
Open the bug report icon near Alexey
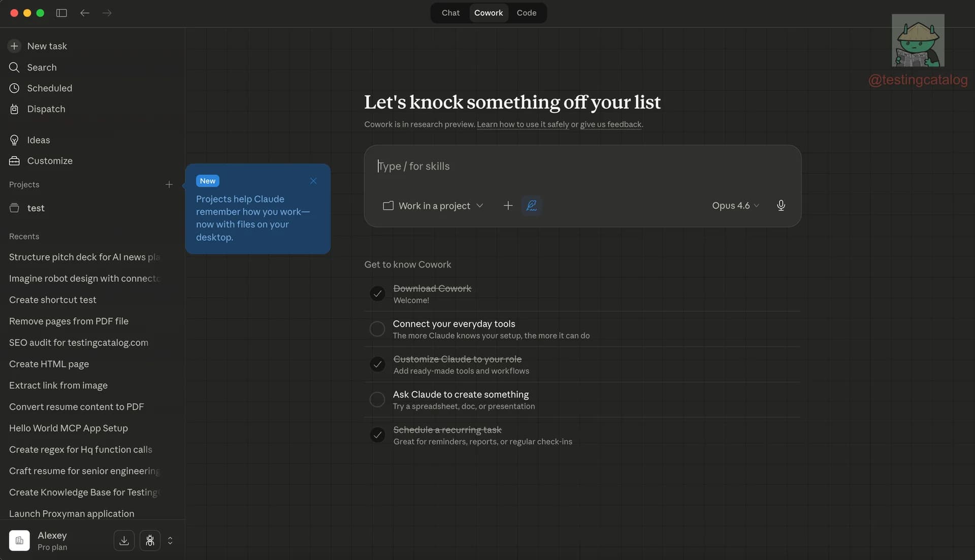[x=149, y=540]
